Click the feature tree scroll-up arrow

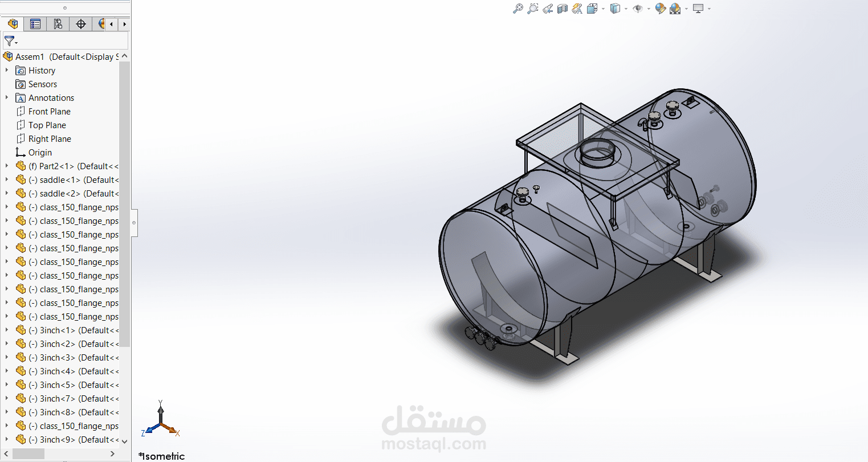click(x=125, y=56)
